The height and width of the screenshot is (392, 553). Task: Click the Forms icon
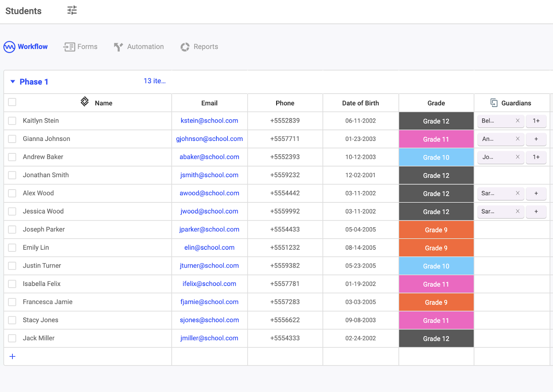click(x=69, y=47)
